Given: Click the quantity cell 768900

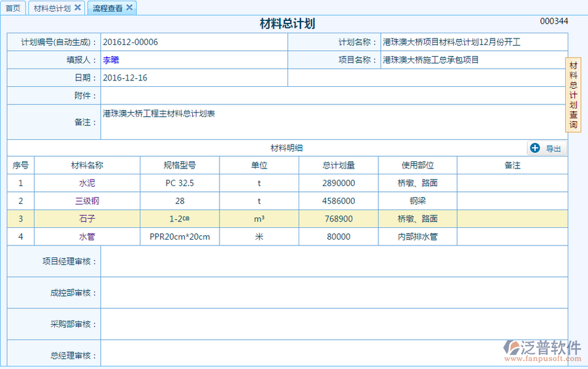Looking at the screenshot, I should coord(338,219).
